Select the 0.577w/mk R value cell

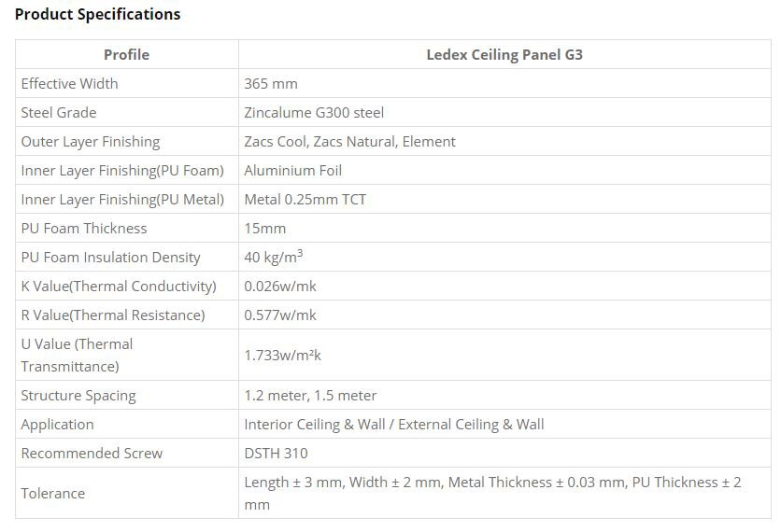pos(280,315)
